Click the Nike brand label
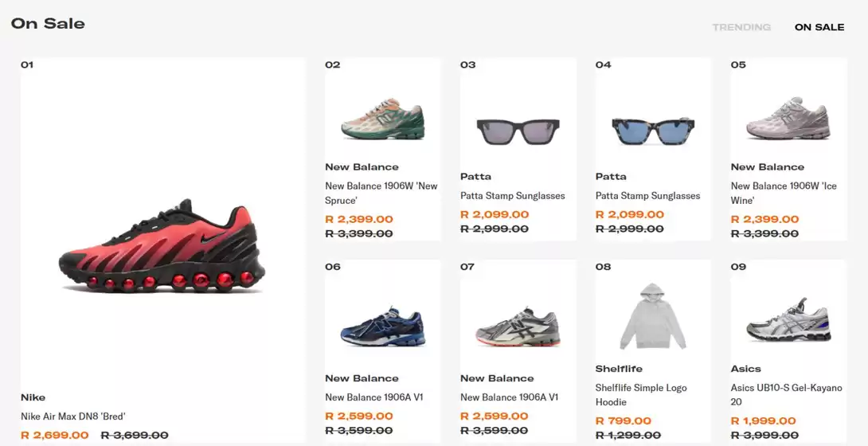The image size is (868, 446). pos(33,397)
